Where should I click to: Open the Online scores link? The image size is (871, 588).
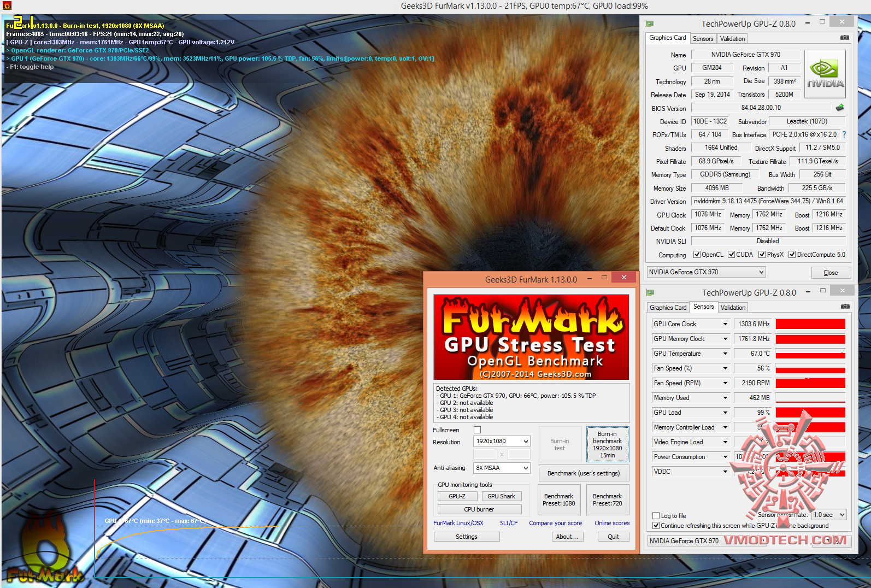(x=612, y=523)
